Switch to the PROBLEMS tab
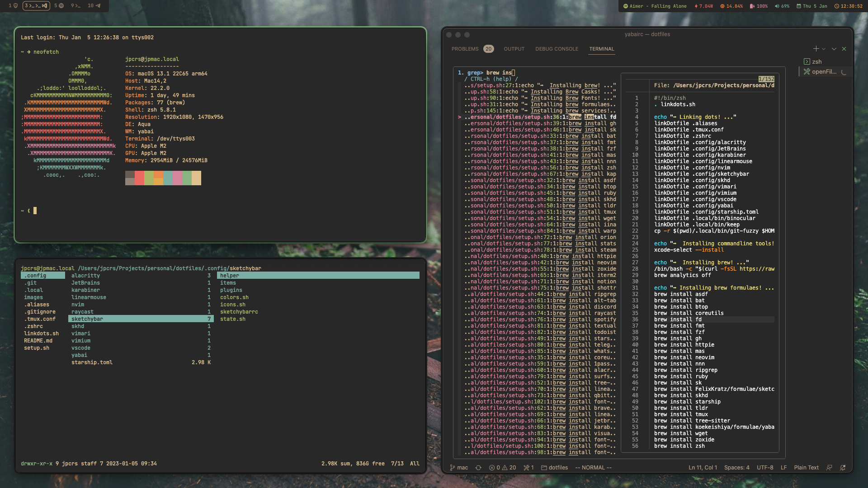Viewport: 868px width, 488px height. pyautogui.click(x=465, y=49)
